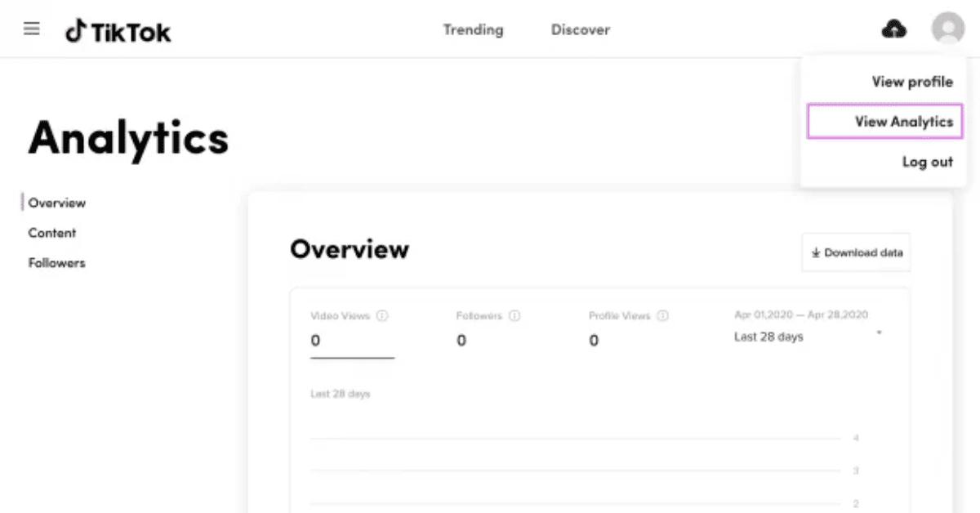
Task: Click info icon next to Followers metric
Action: tap(514, 315)
